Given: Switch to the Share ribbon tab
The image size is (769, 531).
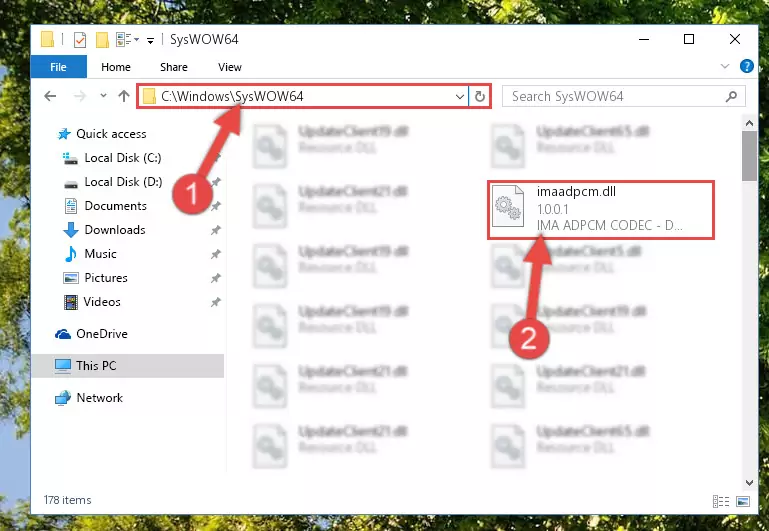Looking at the screenshot, I should coord(174,67).
